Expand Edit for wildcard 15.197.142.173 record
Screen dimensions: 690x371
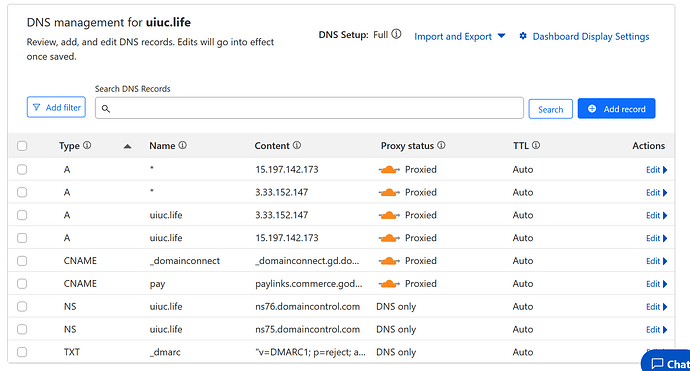click(x=657, y=170)
